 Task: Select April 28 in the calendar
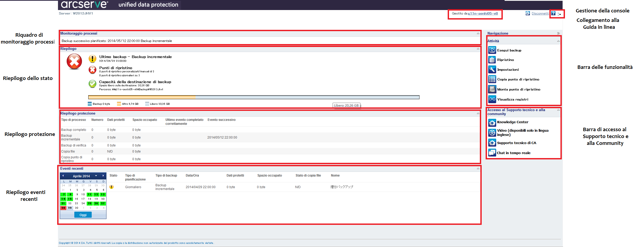[63, 208]
